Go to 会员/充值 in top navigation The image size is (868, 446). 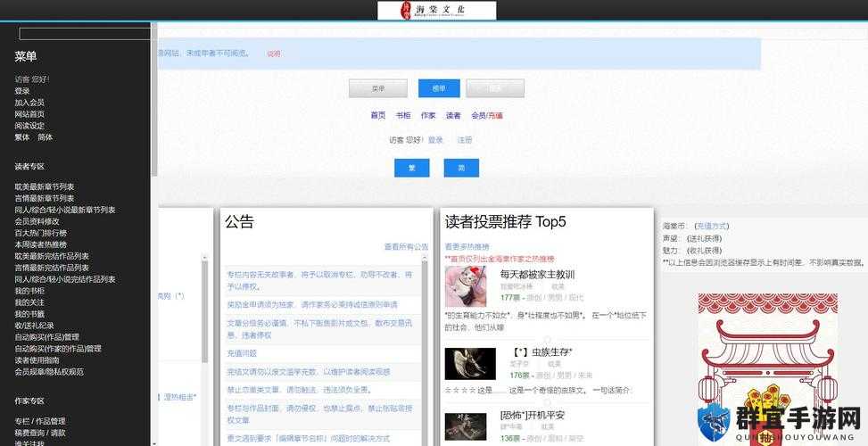coord(486,116)
